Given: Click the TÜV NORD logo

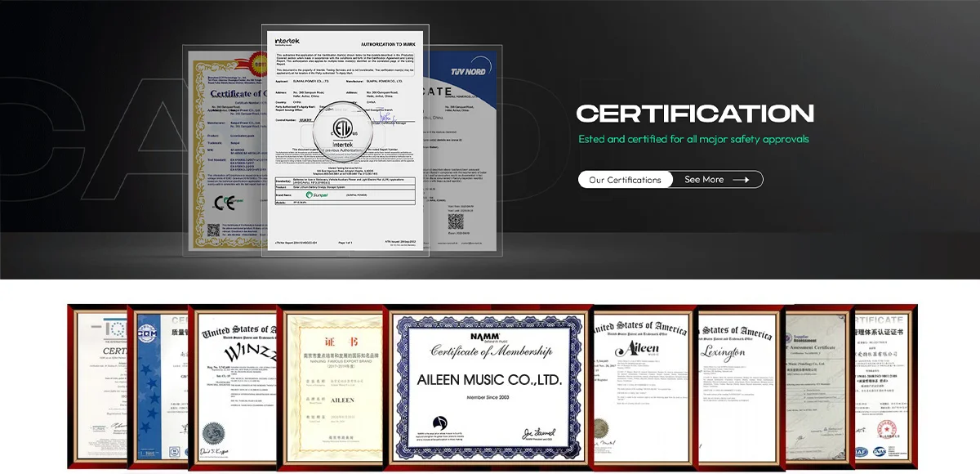Looking at the screenshot, I should [466, 71].
